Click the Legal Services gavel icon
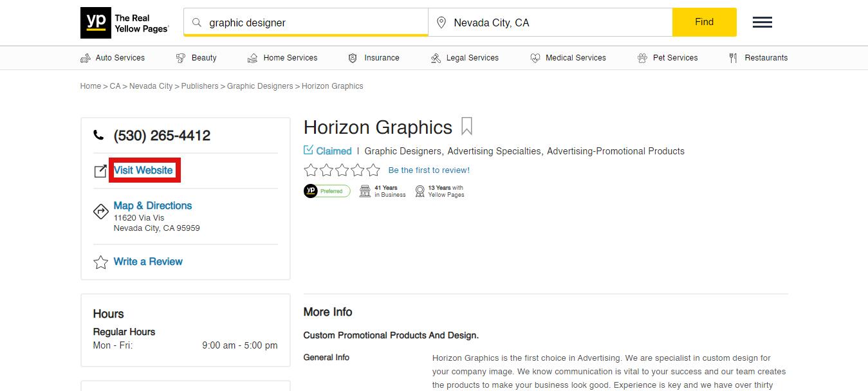This screenshot has width=868, height=391. point(436,58)
